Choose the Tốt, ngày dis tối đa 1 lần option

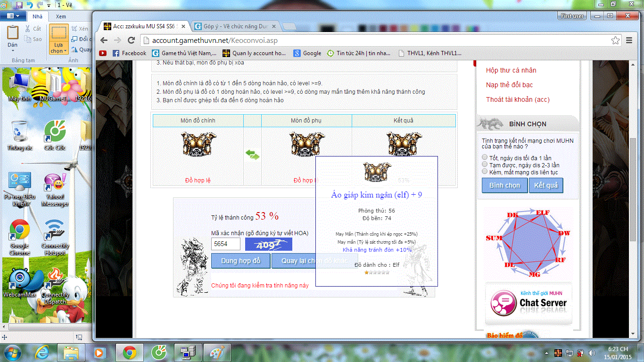click(x=485, y=157)
